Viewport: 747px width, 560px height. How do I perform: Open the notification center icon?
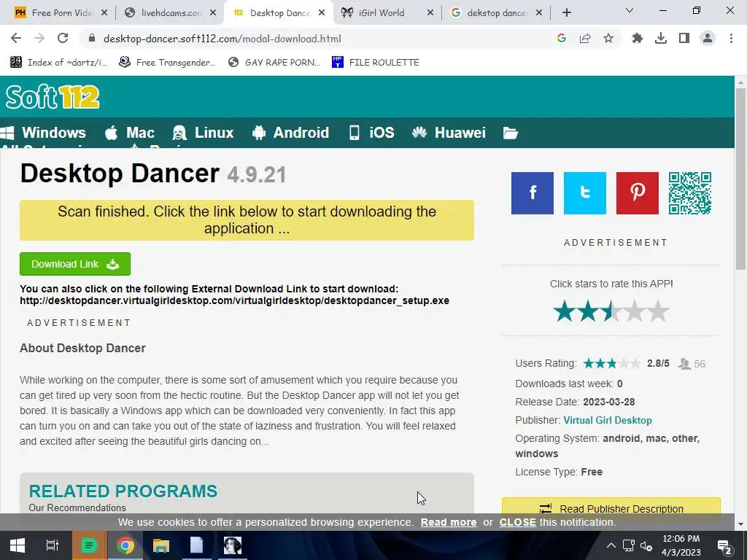724,546
